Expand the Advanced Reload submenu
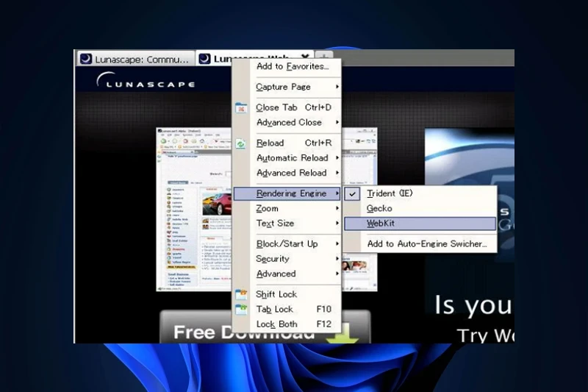 tap(287, 174)
